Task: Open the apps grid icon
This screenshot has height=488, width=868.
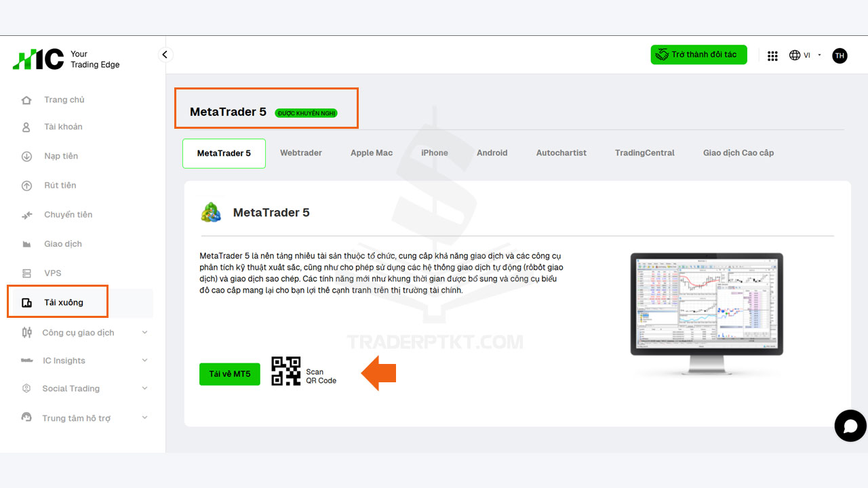Action: tap(772, 56)
